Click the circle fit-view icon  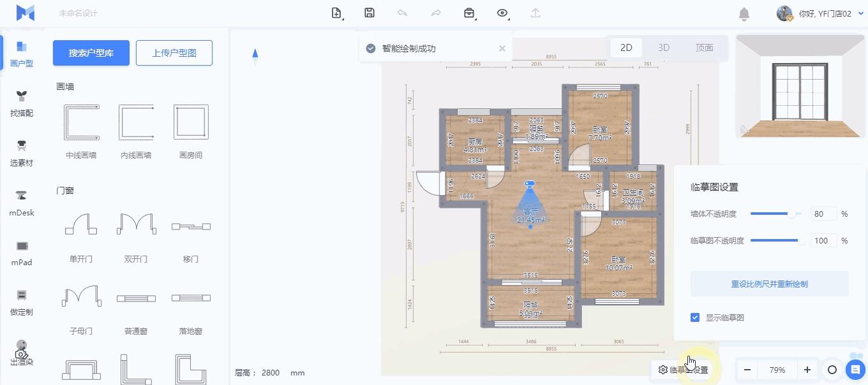(832, 370)
